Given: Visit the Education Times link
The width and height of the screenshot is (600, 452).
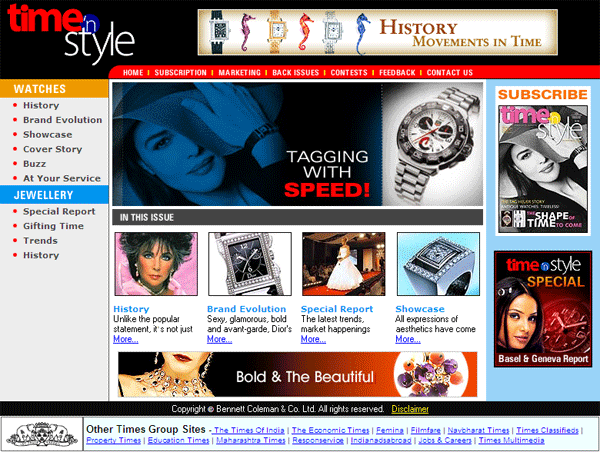Looking at the screenshot, I should tap(178, 440).
